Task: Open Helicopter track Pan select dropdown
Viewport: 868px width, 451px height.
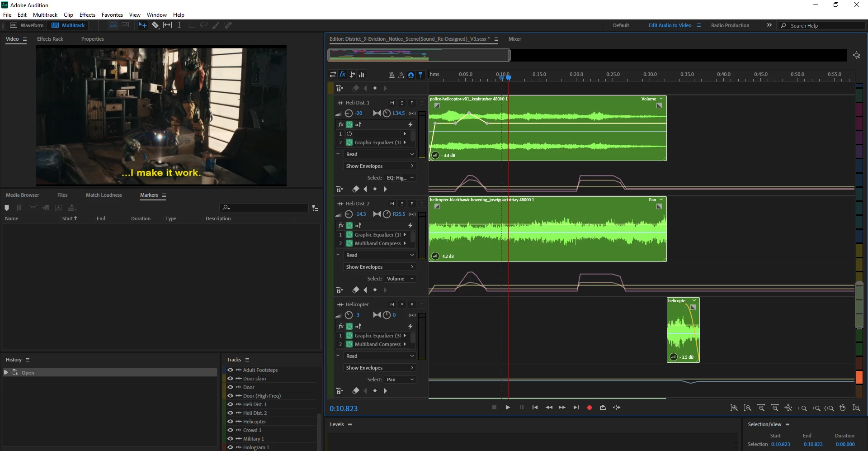Action: pos(400,380)
